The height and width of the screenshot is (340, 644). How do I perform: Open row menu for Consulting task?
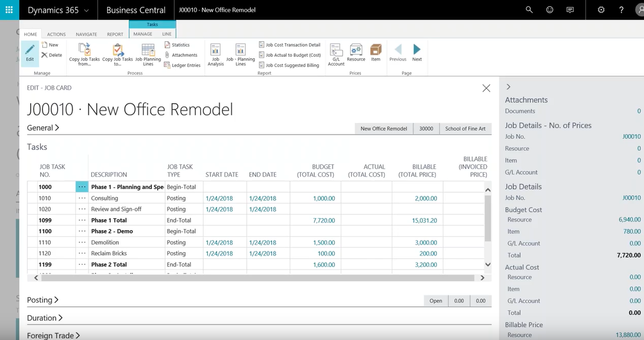point(82,198)
